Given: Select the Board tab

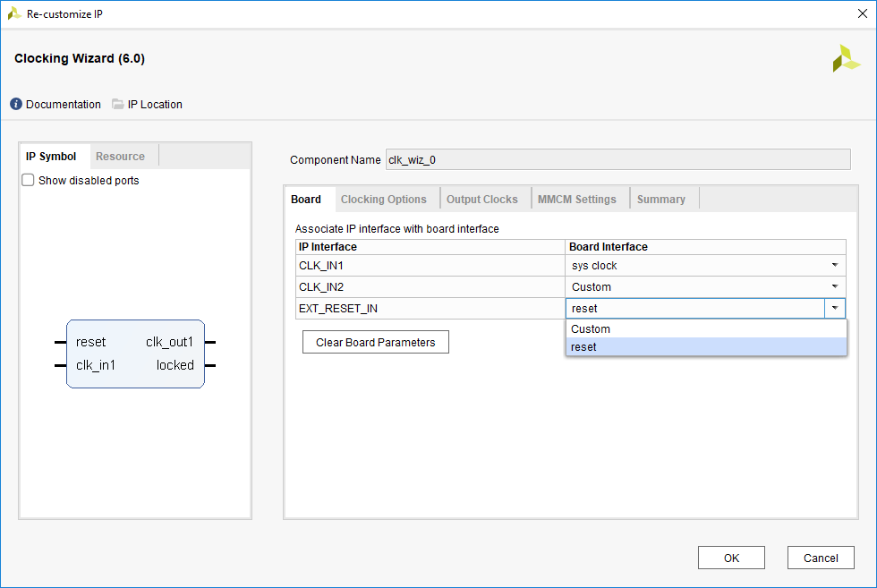Looking at the screenshot, I should tap(306, 200).
